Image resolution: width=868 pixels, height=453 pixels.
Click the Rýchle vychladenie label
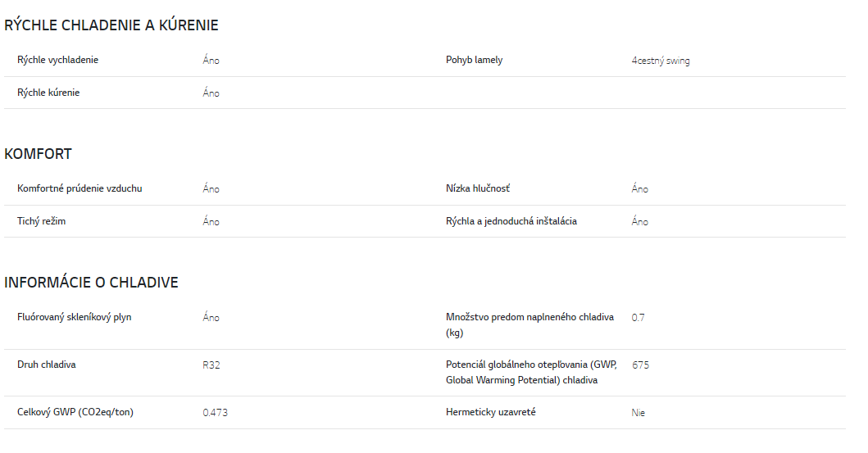[57, 61]
